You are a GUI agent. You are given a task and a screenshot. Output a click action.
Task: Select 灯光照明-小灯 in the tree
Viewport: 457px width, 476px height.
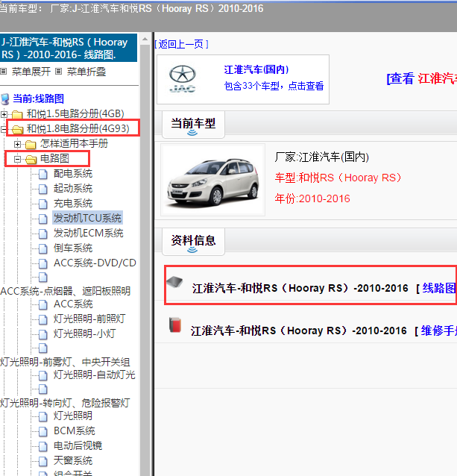point(84,333)
